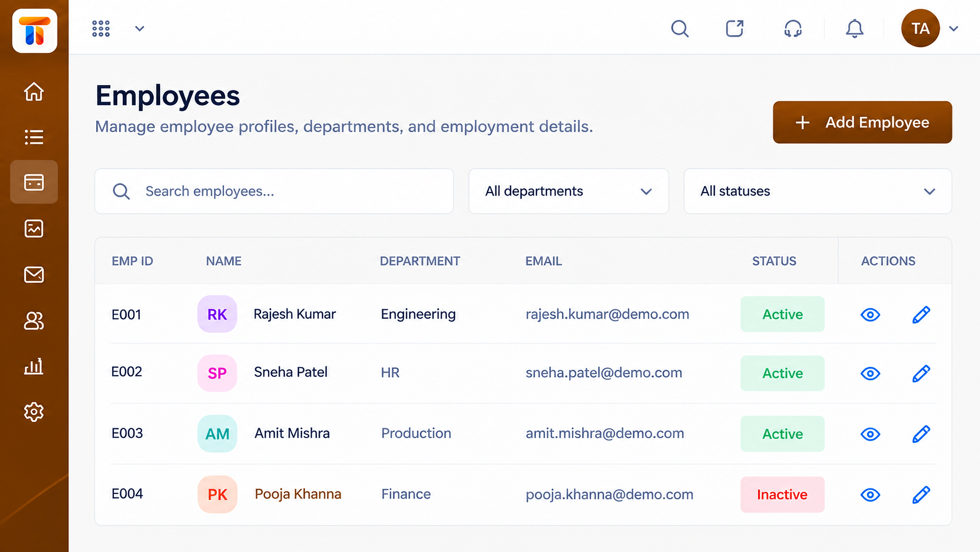
Task: Edit Sneha Patel with the pencil icon
Action: point(921,373)
